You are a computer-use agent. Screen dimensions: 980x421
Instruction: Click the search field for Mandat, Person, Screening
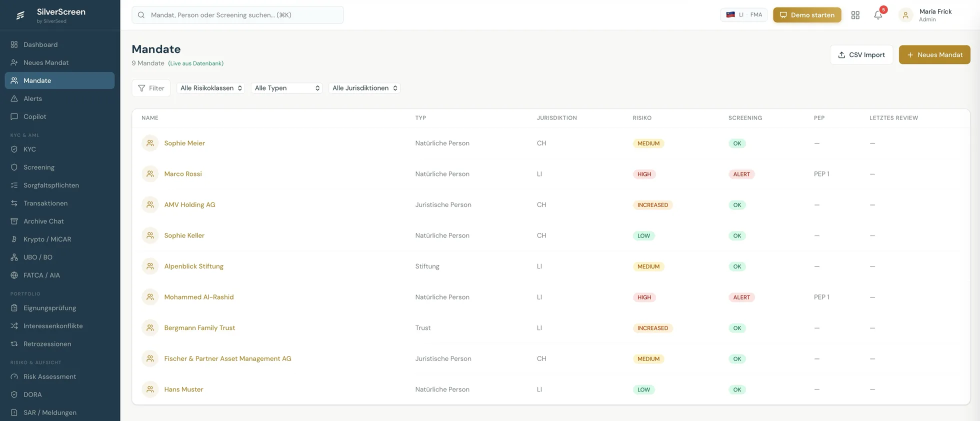coord(237,15)
